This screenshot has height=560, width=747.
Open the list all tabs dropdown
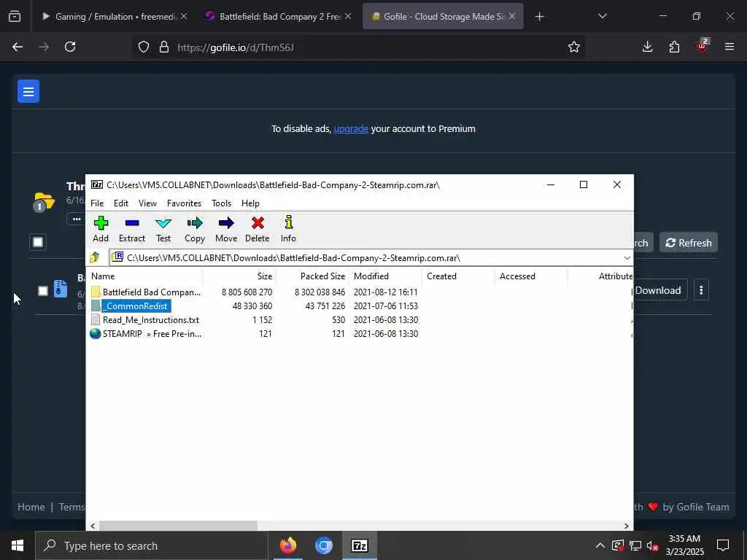click(602, 17)
